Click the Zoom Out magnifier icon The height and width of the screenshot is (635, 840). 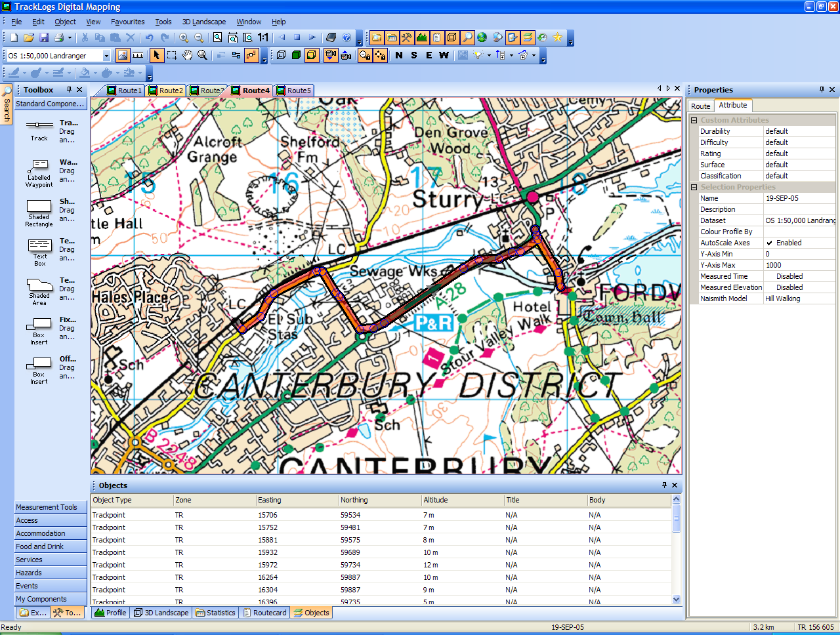point(199,38)
